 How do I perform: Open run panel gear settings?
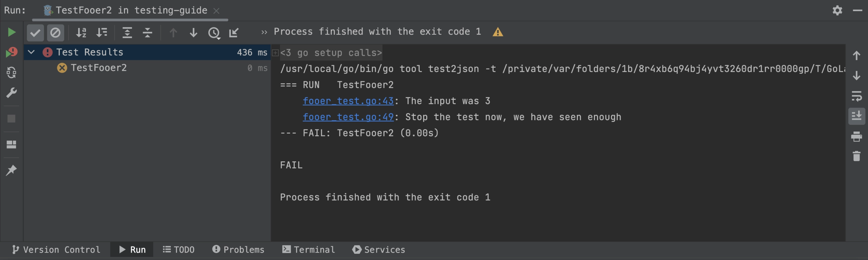[837, 11]
